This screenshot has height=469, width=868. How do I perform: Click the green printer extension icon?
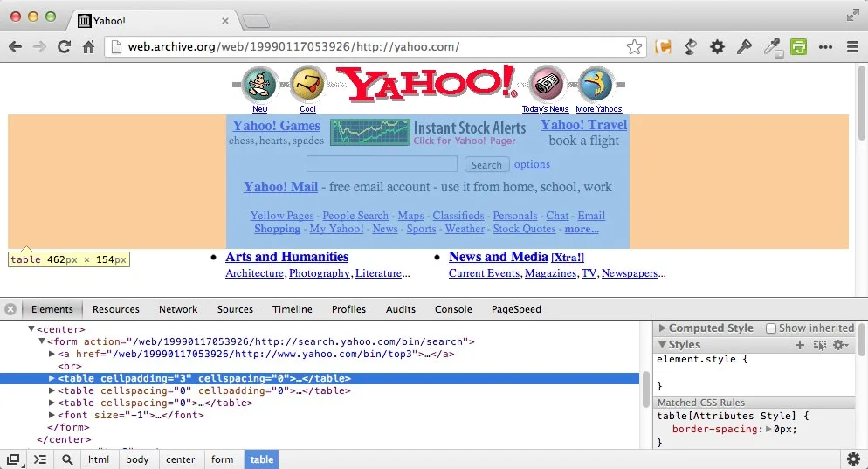click(798, 47)
